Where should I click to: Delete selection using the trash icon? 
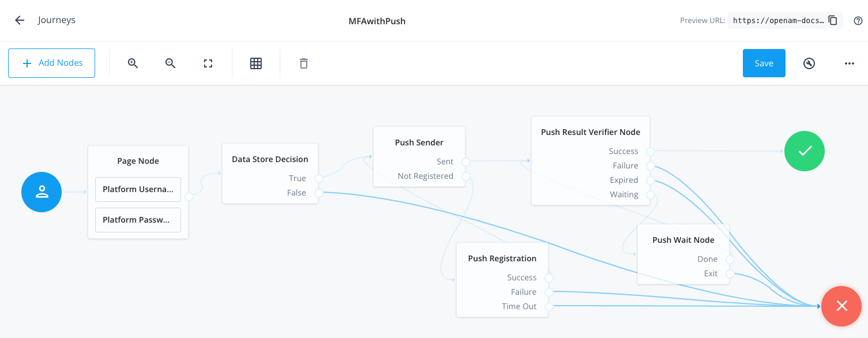click(x=303, y=63)
